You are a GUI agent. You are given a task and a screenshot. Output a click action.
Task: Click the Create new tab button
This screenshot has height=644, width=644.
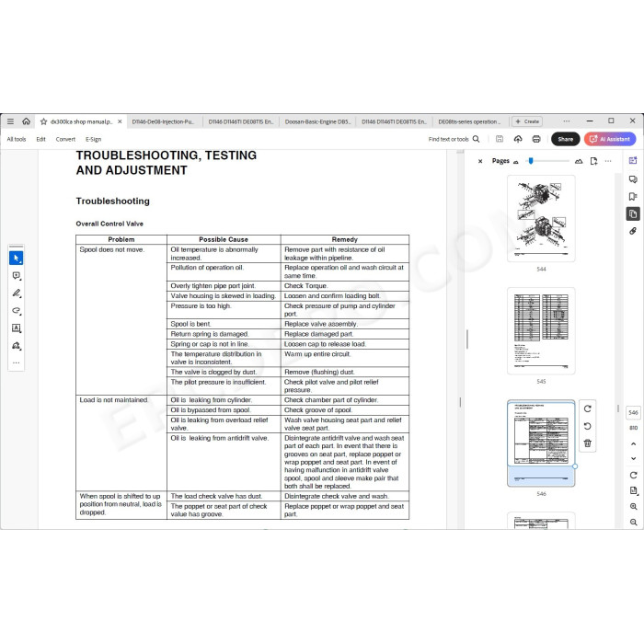click(527, 121)
